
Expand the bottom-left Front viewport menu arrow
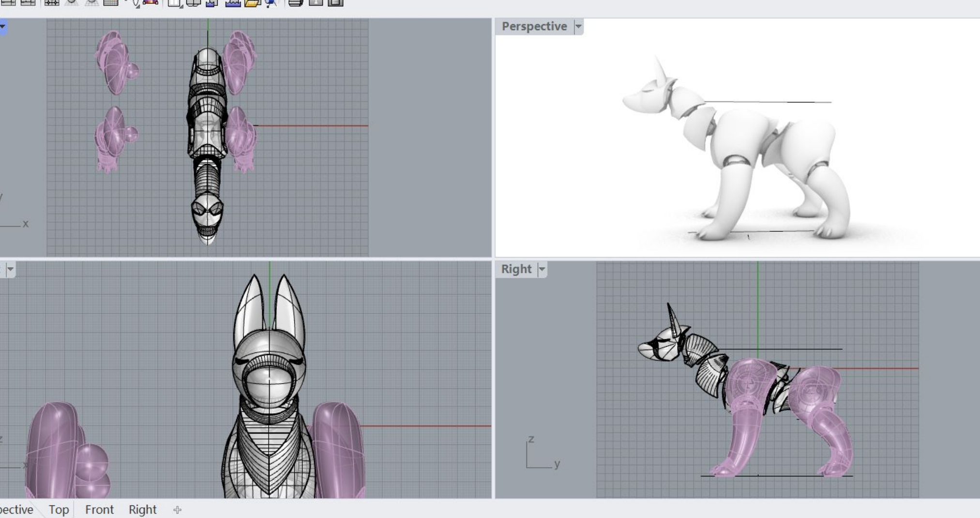[x=10, y=269]
